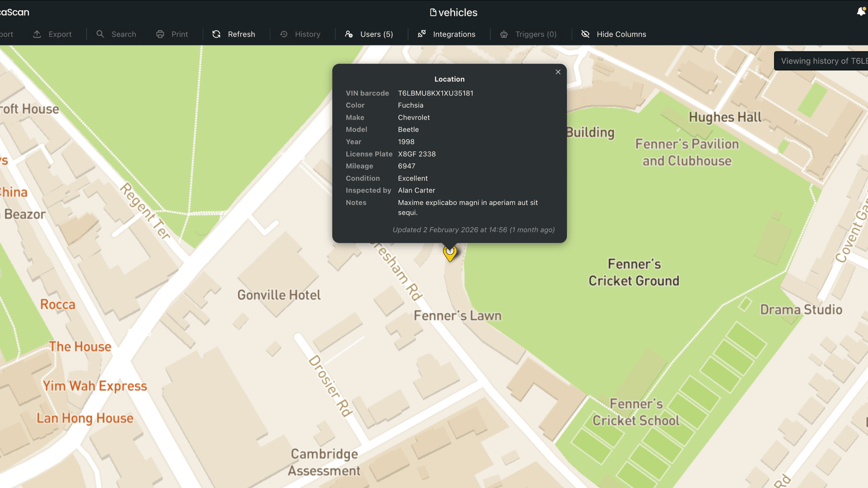Open search via the magnifier icon
The width and height of the screenshot is (868, 488).
[x=100, y=34]
